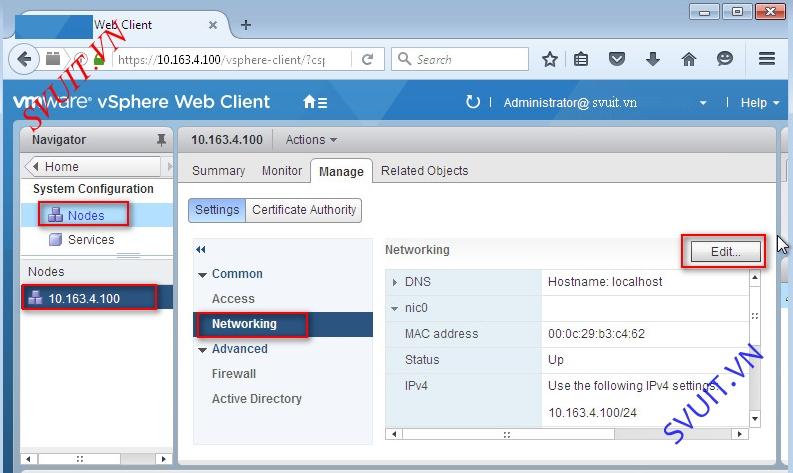Viewport: 793px width, 473px height.
Task: Close the Web Client browser tab
Action: click(x=213, y=25)
